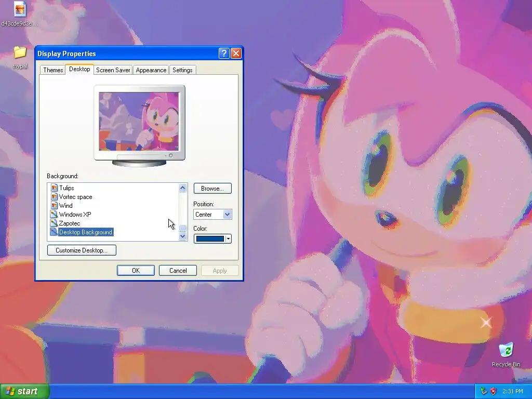Expand the Color picker dropdown arrow

[x=229, y=238]
